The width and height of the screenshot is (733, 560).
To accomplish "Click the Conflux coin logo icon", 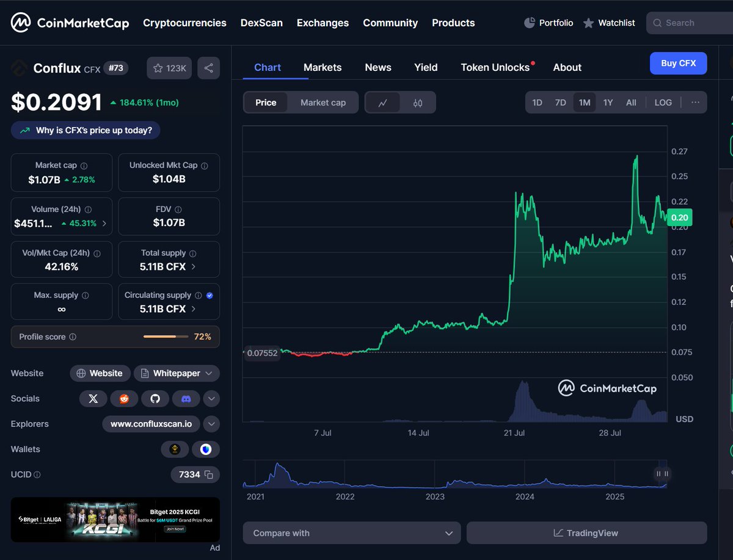I will point(20,68).
